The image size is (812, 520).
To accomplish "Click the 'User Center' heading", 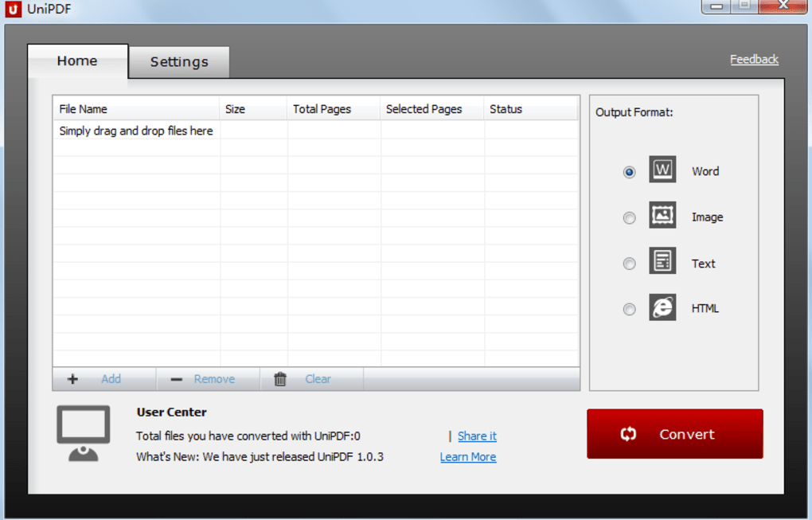I will click(171, 412).
